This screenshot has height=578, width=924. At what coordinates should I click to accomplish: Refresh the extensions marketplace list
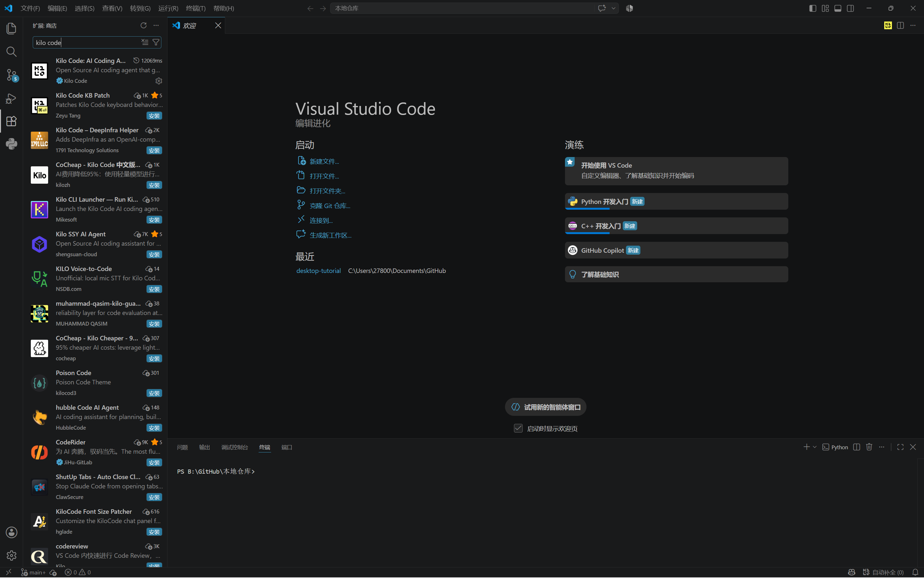143,25
